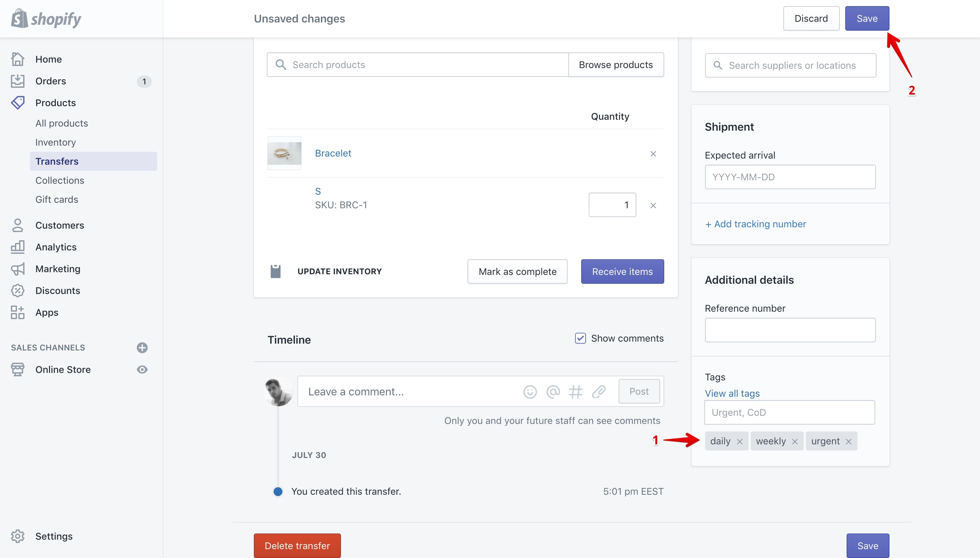View Online Store with eye icon
Viewport: 980px width, 558px height.
click(142, 370)
